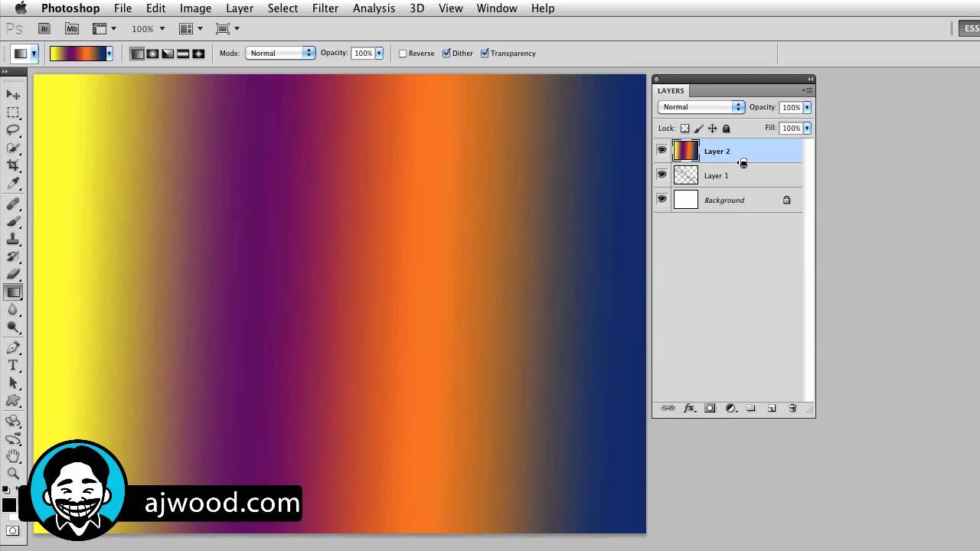
Task: Choose the Angle Gradient style button
Action: (168, 54)
